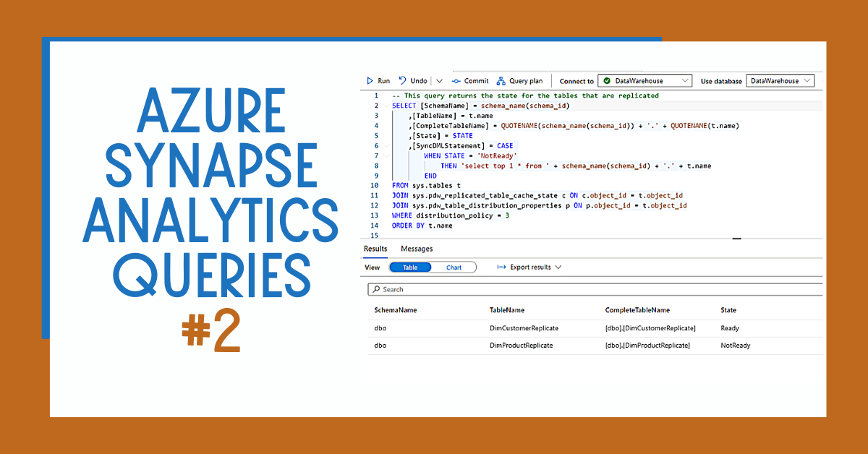Switch the view to Chart
Viewport: 868px width, 454px height.
tap(454, 267)
